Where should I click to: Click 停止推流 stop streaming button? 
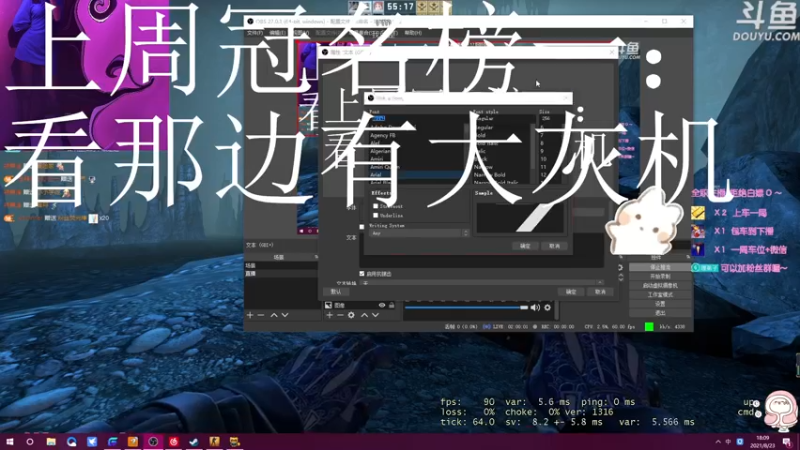pyautogui.click(x=660, y=267)
